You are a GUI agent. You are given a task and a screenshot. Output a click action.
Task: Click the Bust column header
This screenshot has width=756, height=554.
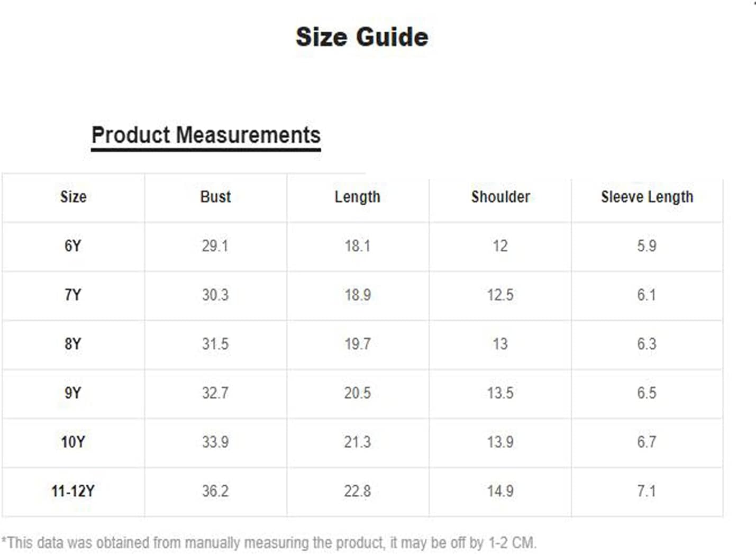pos(215,197)
